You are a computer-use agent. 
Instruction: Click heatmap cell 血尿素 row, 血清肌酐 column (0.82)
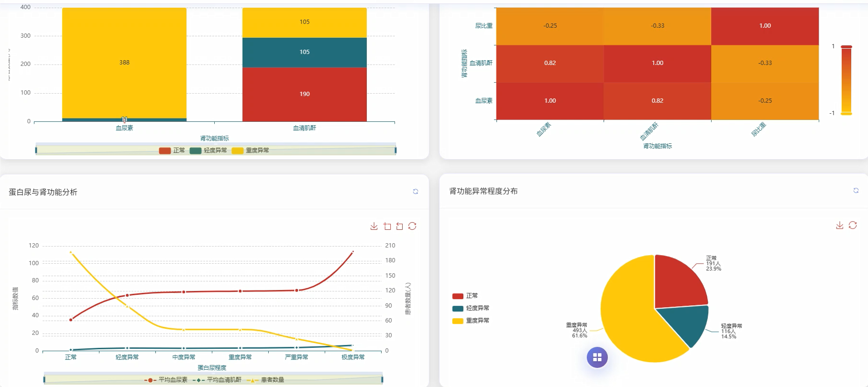(658, 101)
